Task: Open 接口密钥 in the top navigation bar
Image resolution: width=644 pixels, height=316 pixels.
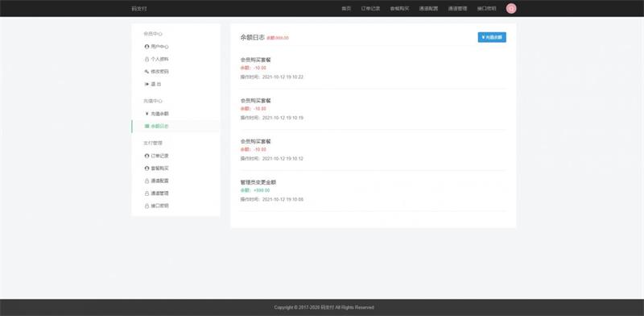Action: (x=487, y=9)
